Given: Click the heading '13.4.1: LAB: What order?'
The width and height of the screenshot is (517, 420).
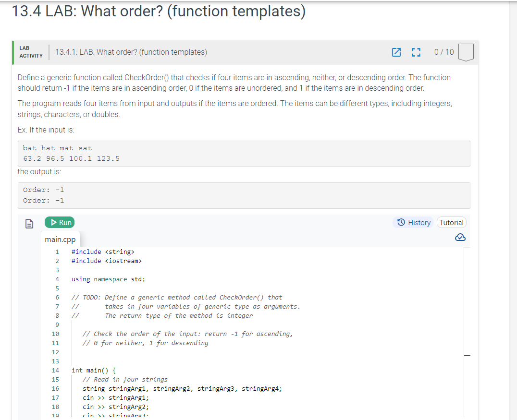Looking at the screenshot, I should [130, 52].
